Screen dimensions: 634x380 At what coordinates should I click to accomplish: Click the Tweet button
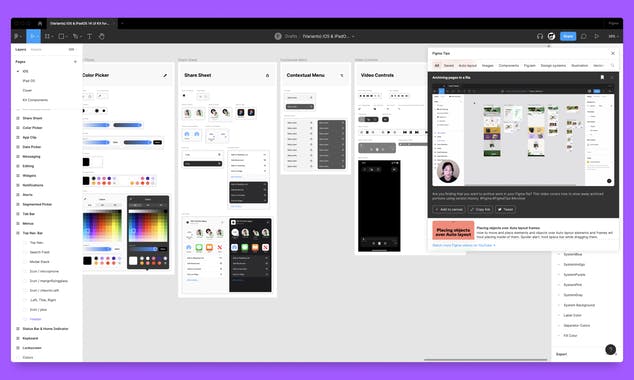pyautogui.click(x=505, y=209)
